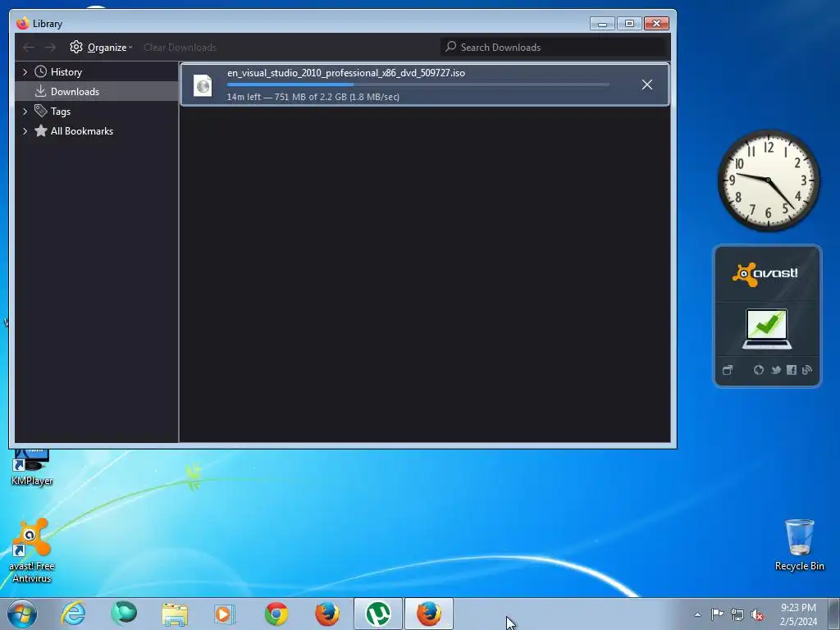Click the Show desktop button

click(x=834, y=614)
